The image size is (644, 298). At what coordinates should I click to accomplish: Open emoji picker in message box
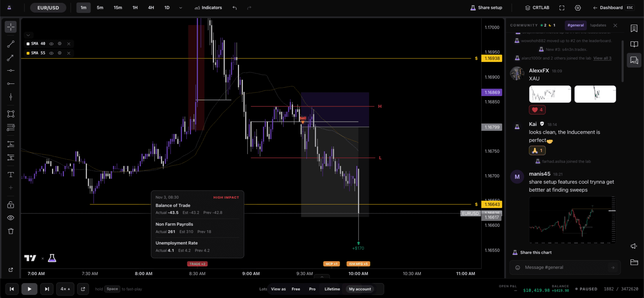point(518,267)
